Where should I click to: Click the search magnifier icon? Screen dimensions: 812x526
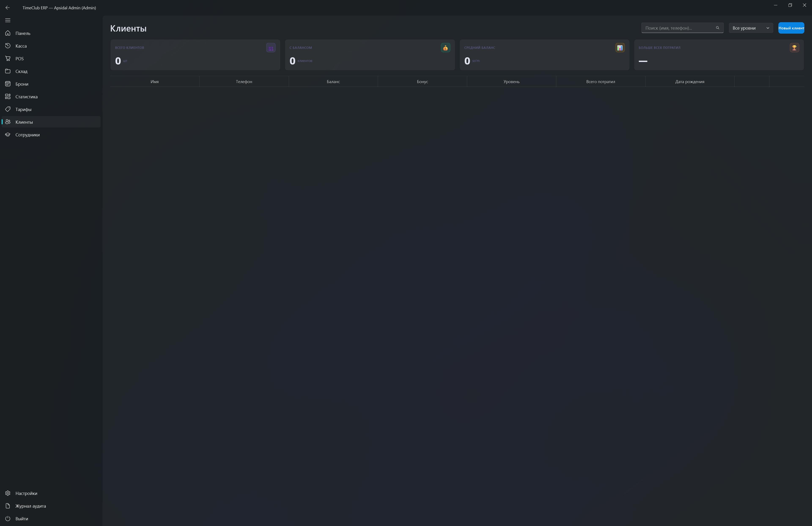coord(717,28)
